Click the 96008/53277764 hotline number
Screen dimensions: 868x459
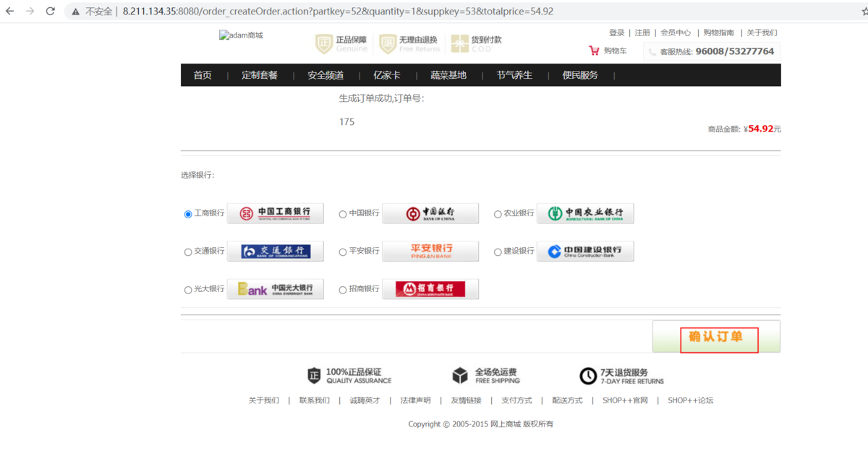pyautogui.click(x=735, y=52)
